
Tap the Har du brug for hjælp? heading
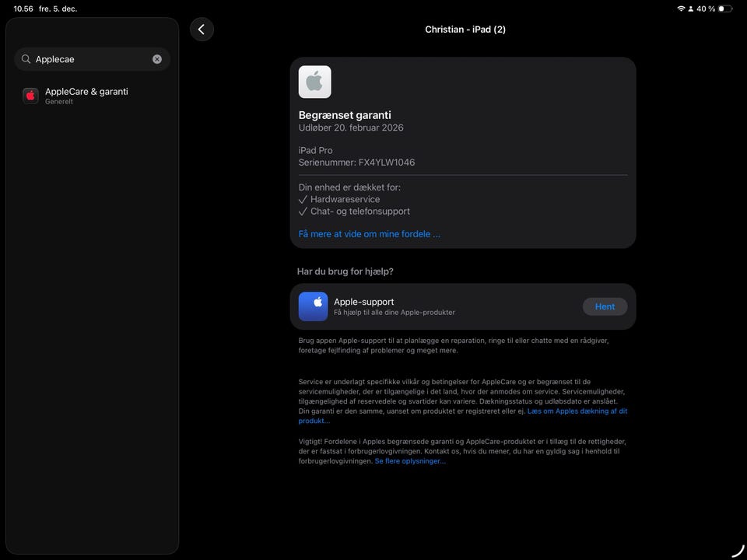[x=345, y=271]
